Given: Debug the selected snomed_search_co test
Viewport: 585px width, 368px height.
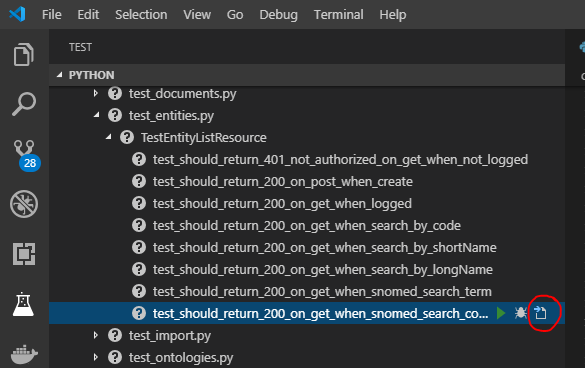Looking at the screenshot, I should pos(520,313).
